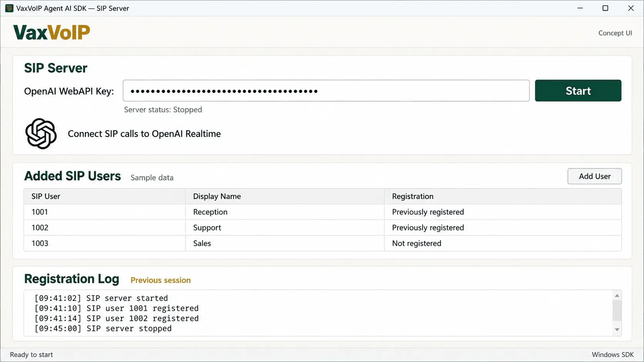The height and width of the screenshot is (362, 644).
Task: Click the 'SIP Server' panel heading
Action: [56, 68]
